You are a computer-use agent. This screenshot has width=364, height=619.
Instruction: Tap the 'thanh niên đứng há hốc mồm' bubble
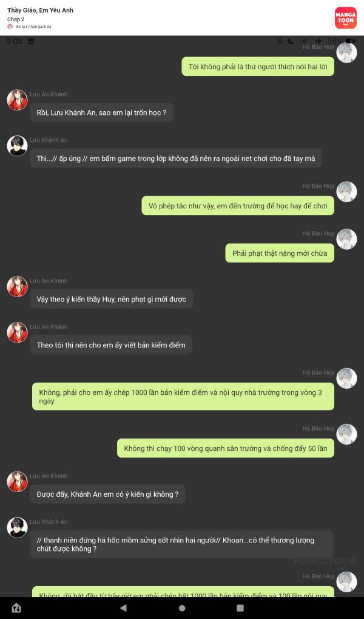pos(181,544)
